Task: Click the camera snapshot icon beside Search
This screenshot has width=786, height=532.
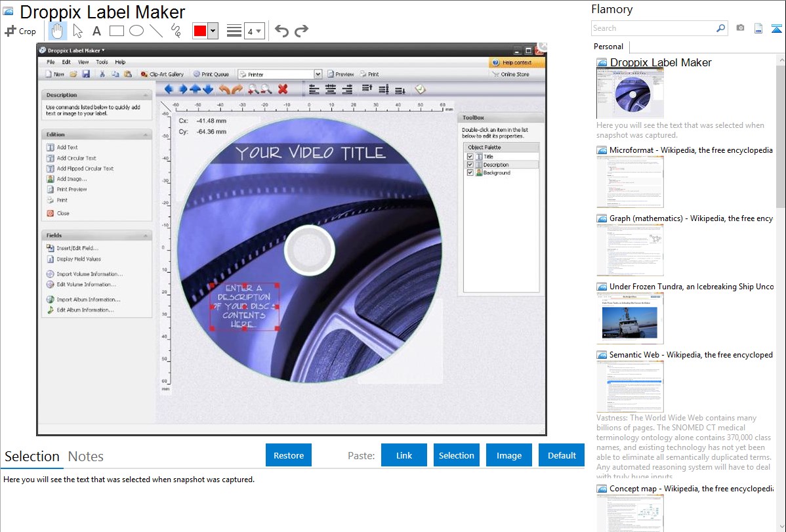Action: [x=740, y=28]
